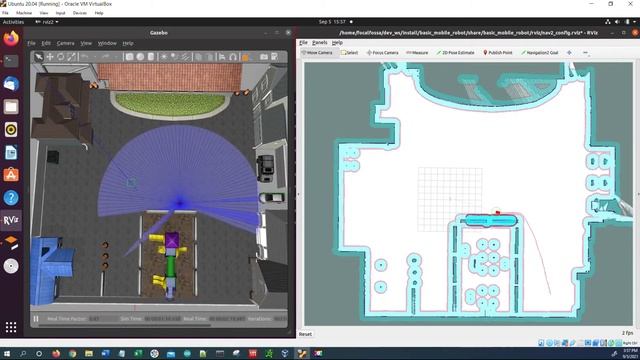Screen dimensions: 640x360
Task: Insert a cylinder shape in Gazebo
Action: [x=151, y=57]
